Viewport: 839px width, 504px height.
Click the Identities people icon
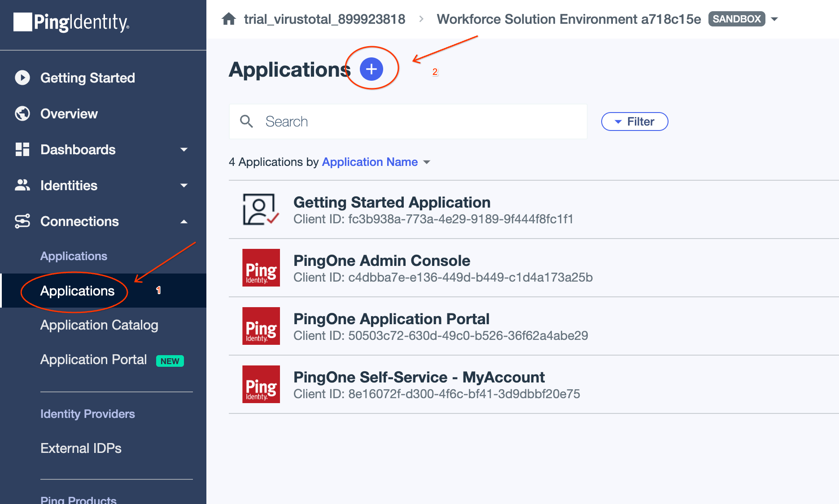[x=22, y=185]
